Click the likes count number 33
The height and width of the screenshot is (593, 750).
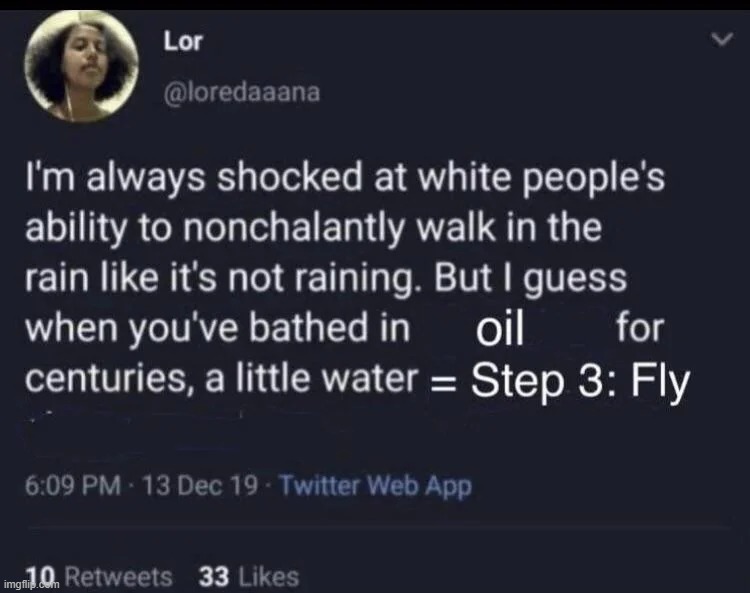(x=215, y=577)
